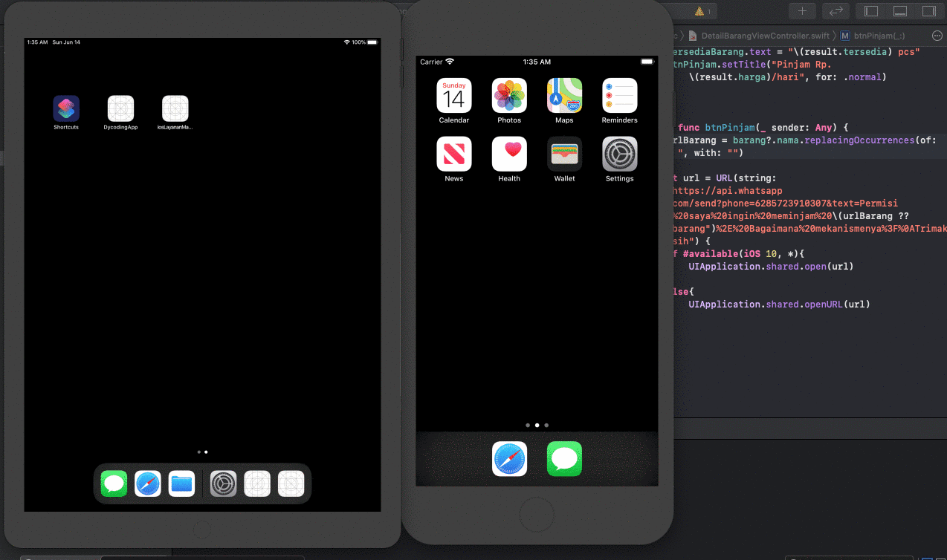Click the iPad 1:35 AM status time

(37, 42)
